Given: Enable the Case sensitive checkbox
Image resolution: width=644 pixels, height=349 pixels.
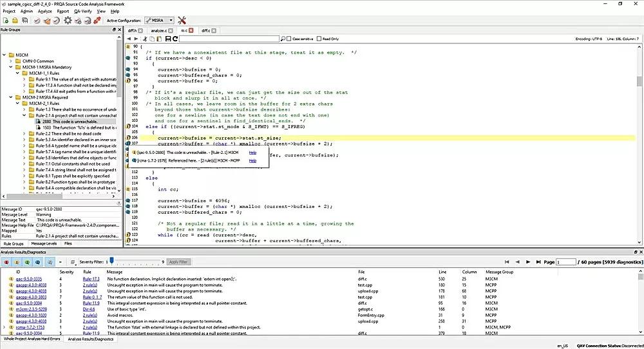Looking at the screenshot, I should (289, 39).
